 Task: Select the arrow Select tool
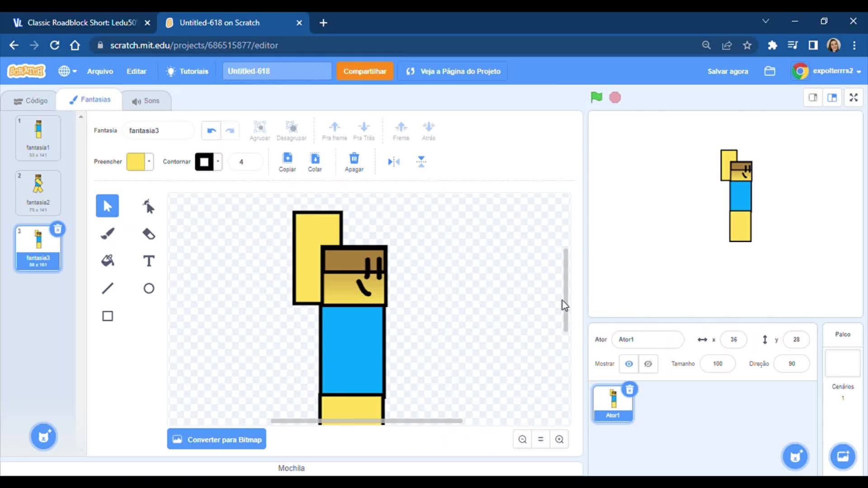coord(107,206)
